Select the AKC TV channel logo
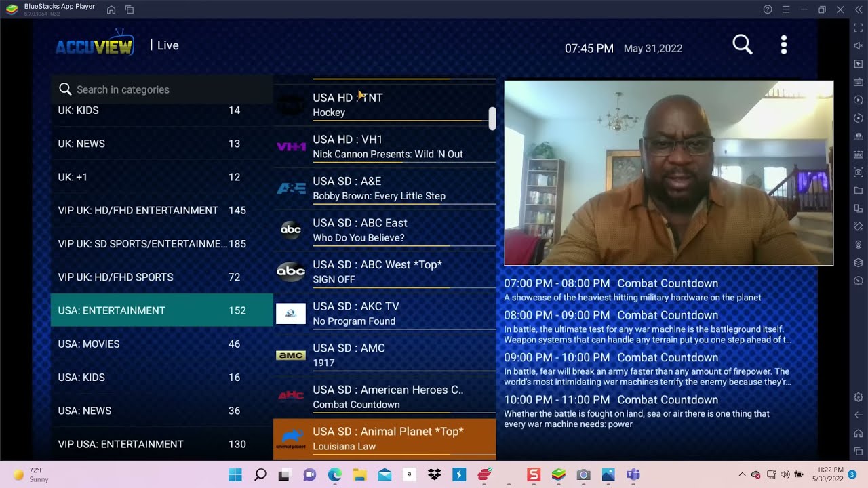 [x=291, y=313]
